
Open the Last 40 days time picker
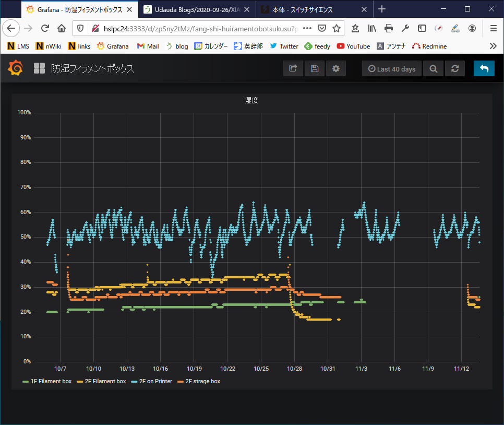pos(391,69)
